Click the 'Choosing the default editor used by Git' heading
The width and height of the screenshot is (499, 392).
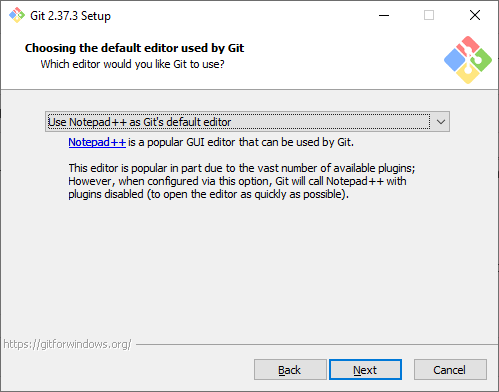point(134,48)
